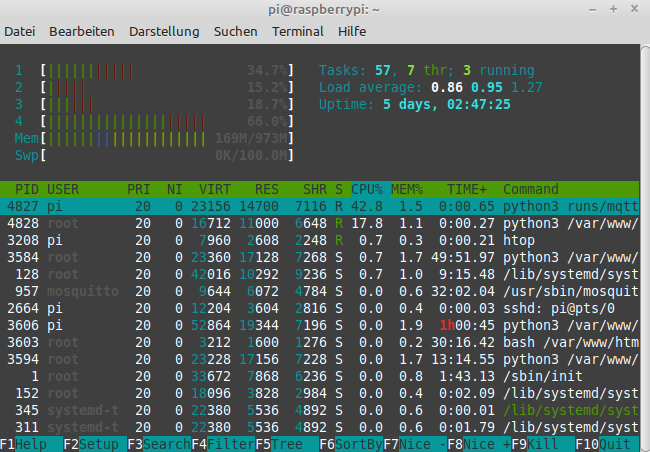
Task: Select the htop process row
Action: [320, 240]
